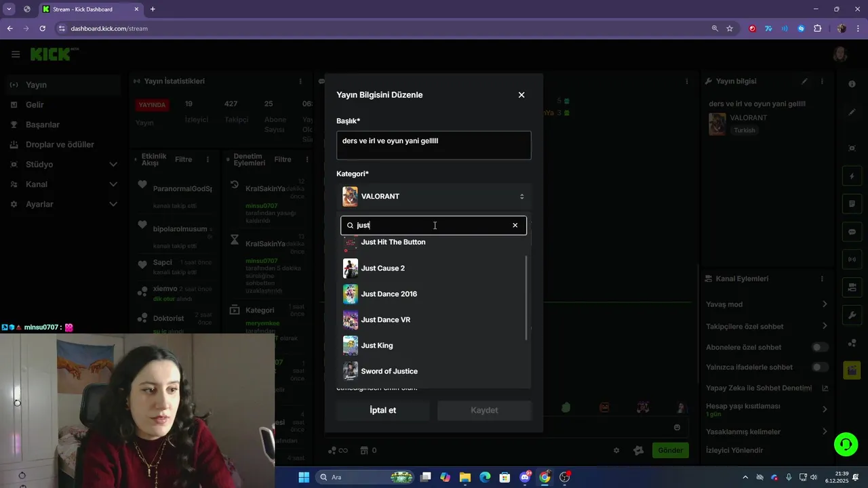Choose Just Dance VR category
The height and width of the screenshot is (488, 868).
point(434,319)
